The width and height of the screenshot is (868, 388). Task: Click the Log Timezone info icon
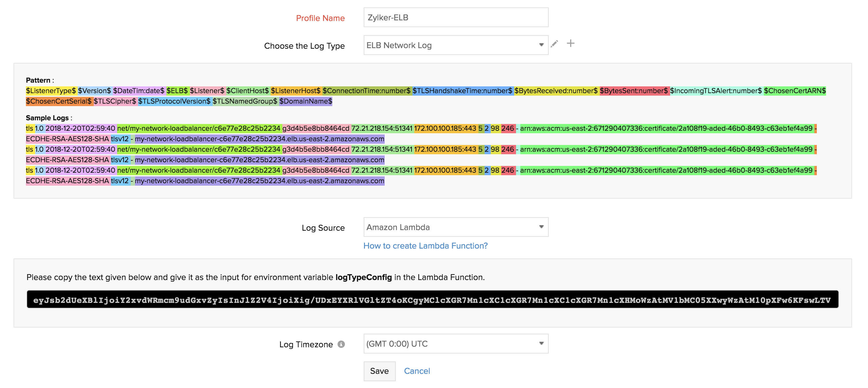coord(341,344)
